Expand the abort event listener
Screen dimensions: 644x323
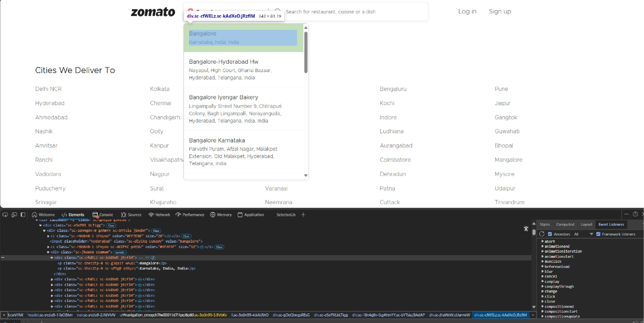click(543, 241)
